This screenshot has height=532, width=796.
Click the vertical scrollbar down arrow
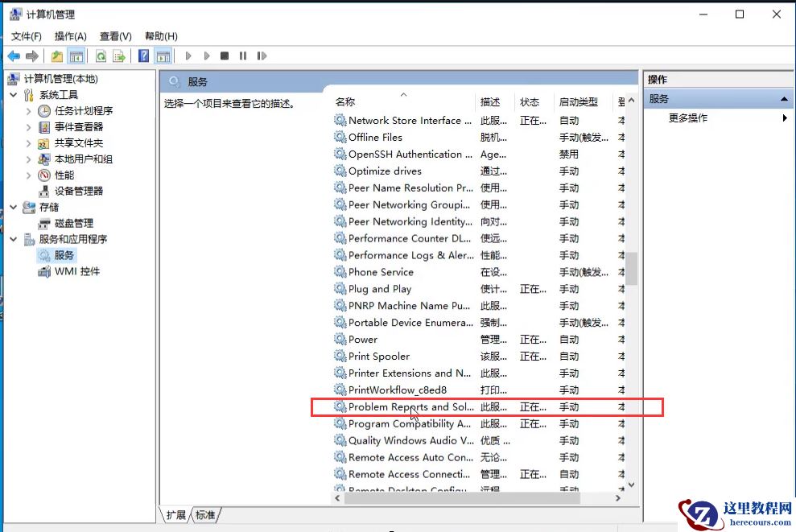630,483
